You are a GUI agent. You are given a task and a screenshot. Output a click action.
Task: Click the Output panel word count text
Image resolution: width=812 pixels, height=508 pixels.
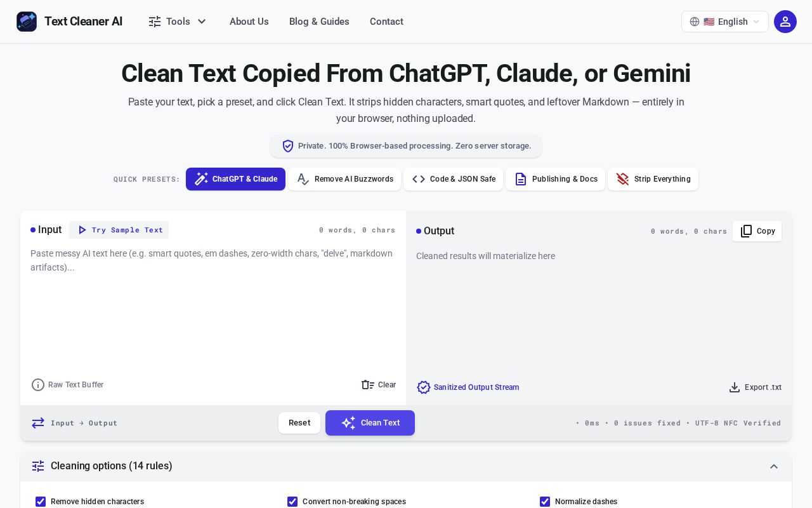tap(689, 231)
